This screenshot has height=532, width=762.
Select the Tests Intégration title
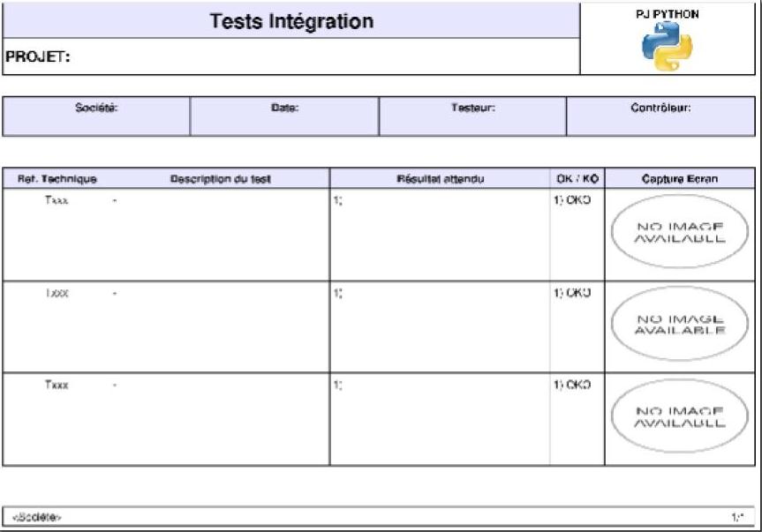291,21
